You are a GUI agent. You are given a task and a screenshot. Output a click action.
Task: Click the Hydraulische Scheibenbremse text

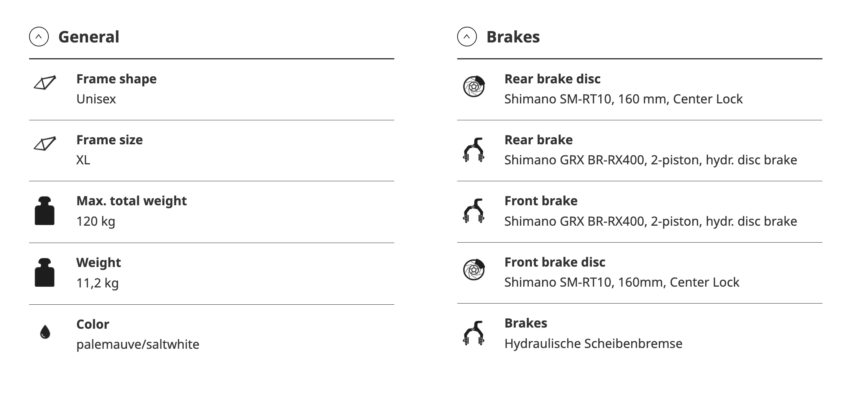(x=593, y=344)
